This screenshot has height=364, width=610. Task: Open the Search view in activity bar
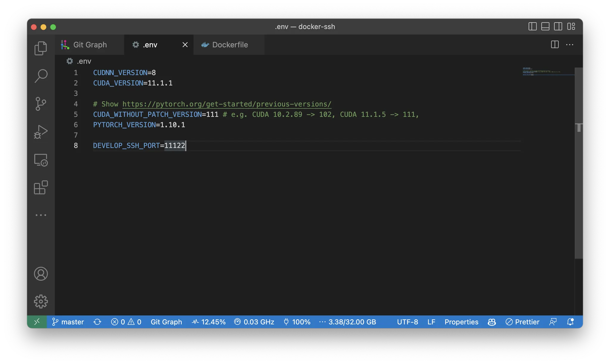(x=41, y=76)
